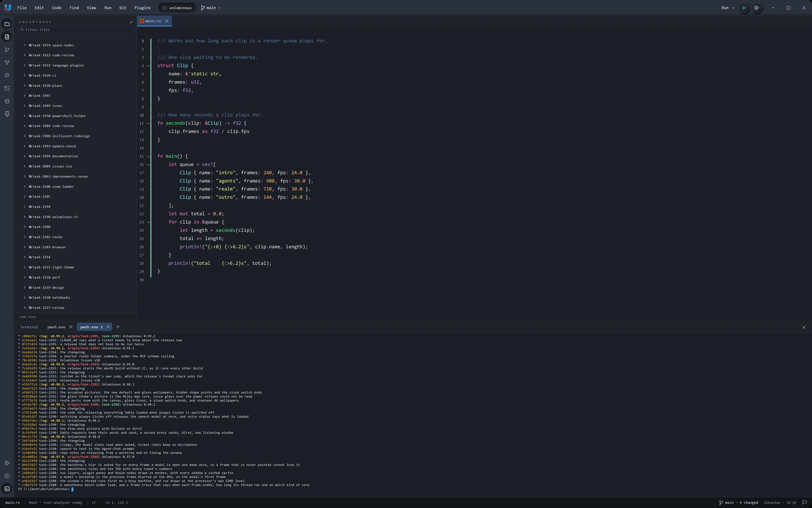Open the Run menu in the menu bar
The image size is (812, 508).
108,8
